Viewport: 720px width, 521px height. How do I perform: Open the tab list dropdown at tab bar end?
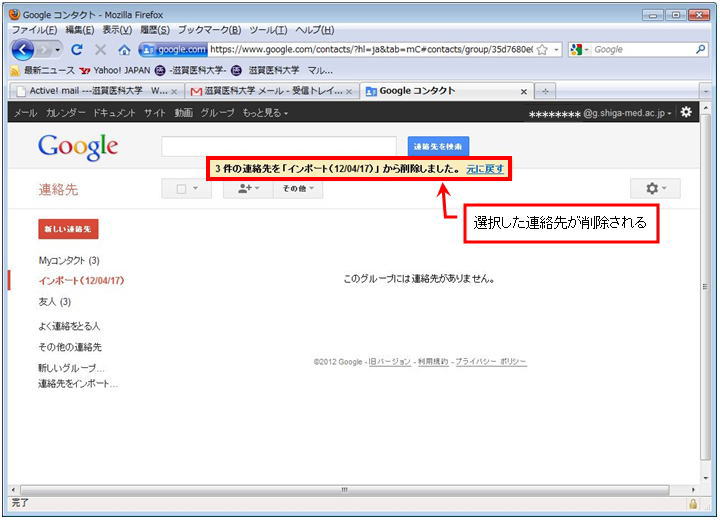[706, 92]
